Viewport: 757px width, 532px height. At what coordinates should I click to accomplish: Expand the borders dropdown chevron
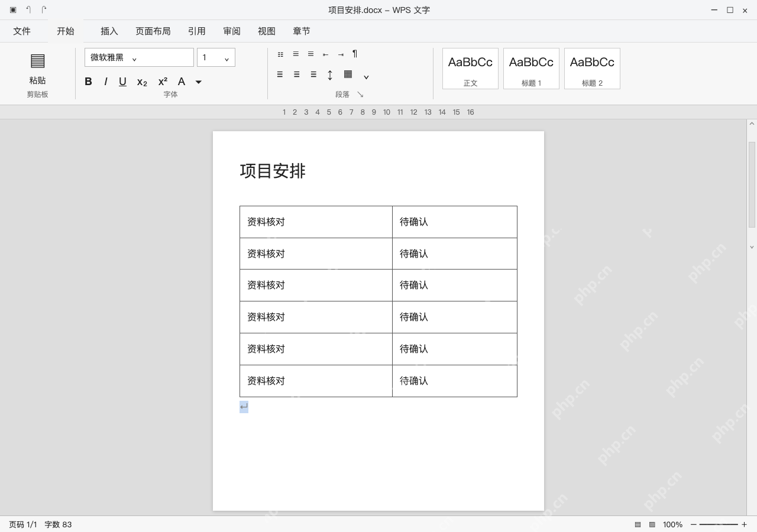pos(366,77)
